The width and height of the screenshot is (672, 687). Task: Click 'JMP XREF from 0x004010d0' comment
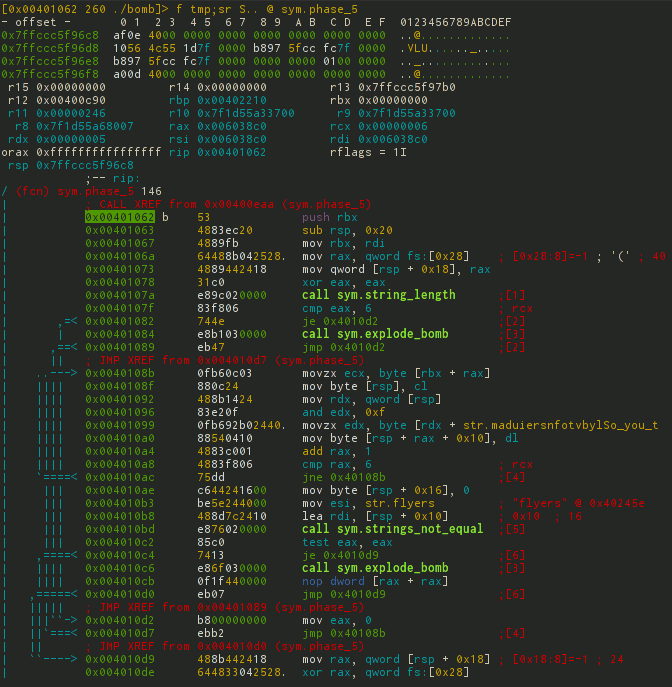pos(225,646)
